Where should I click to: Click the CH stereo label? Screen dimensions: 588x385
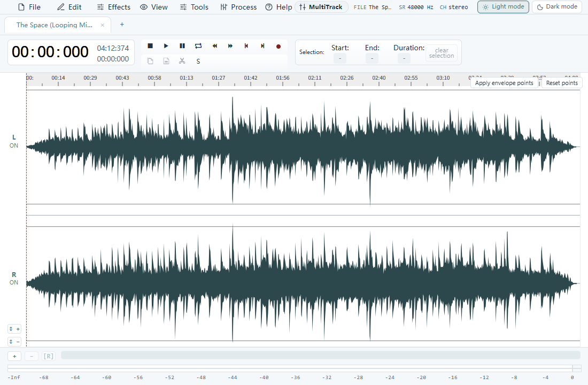(x=454, y=7)
